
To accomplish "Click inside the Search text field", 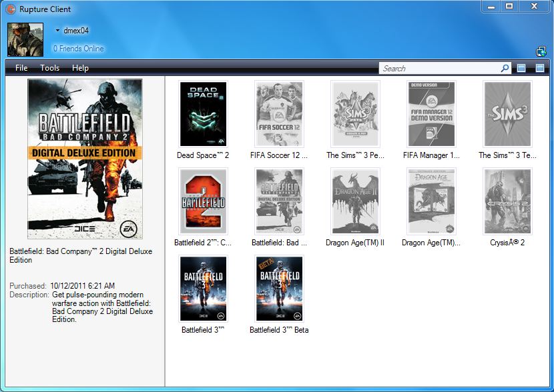I will tap(439, 68).
